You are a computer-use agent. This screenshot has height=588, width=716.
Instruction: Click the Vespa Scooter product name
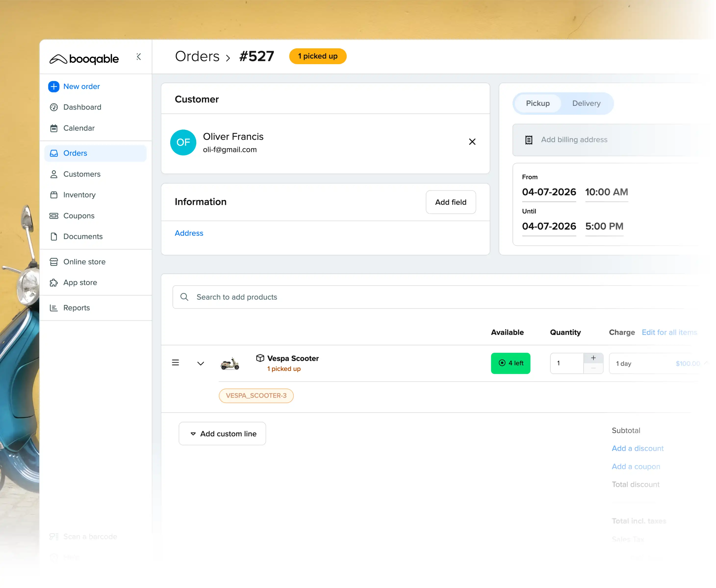pyautogui.click(x=293, y=358)
